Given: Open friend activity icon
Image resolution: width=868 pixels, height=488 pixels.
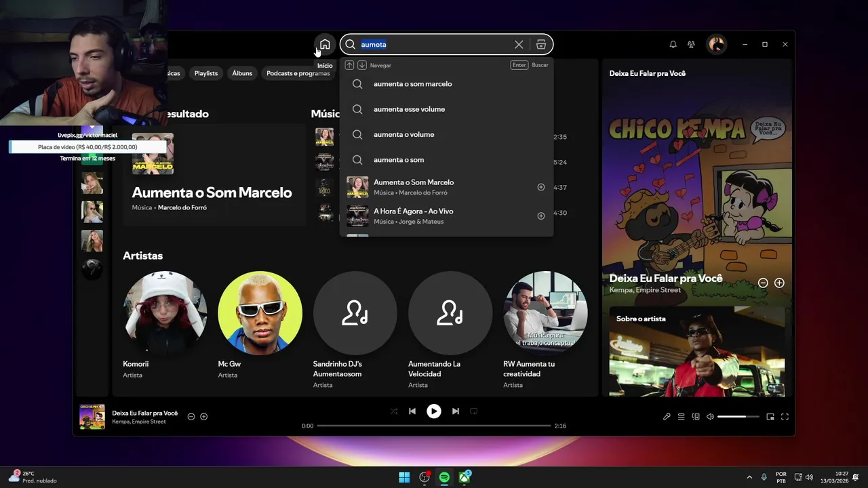Looking at the screenshot, I should (691, 45).
